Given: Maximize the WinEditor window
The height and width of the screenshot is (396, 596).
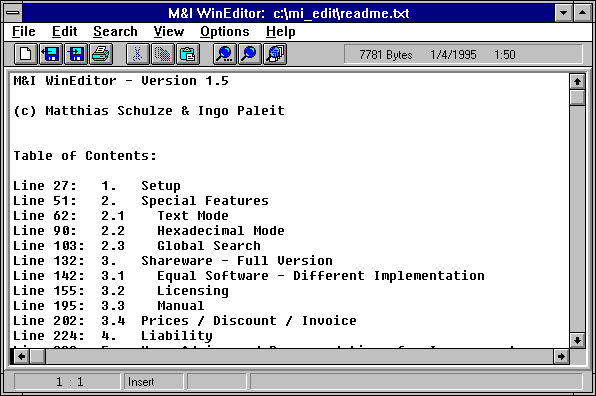Looking at the screenshot, I should 583,13.
